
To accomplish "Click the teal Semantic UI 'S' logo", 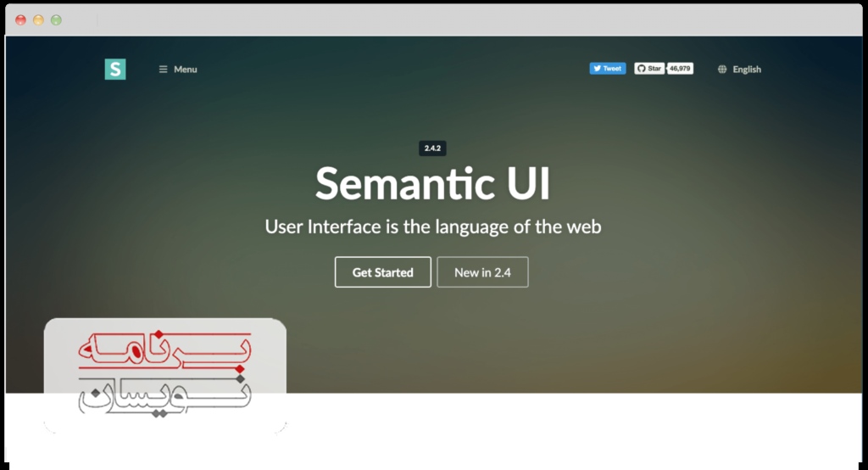I will point(115,70).
